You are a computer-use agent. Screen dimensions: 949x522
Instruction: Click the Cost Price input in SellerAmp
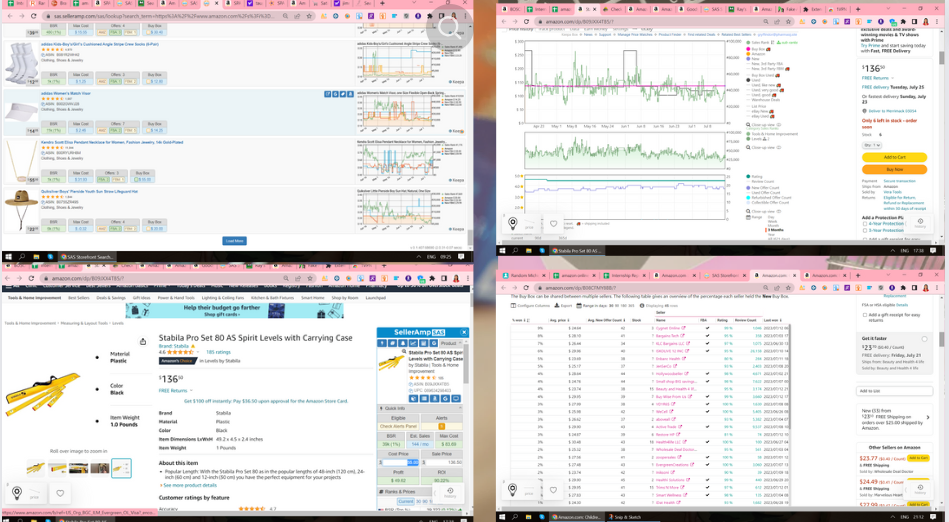(399, 462)
